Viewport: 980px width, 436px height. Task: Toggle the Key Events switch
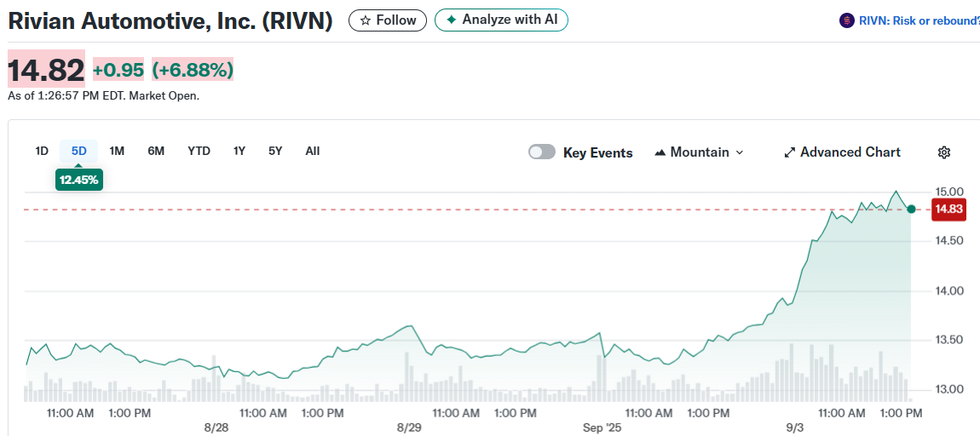point(542,152)
